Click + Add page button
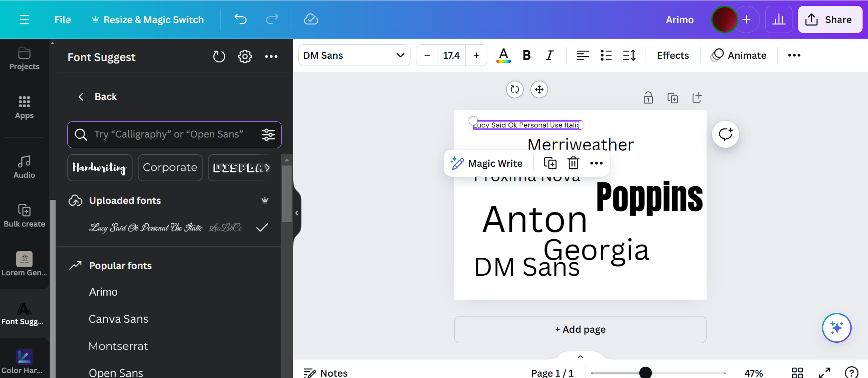868x378 pixels. [580, 330]
